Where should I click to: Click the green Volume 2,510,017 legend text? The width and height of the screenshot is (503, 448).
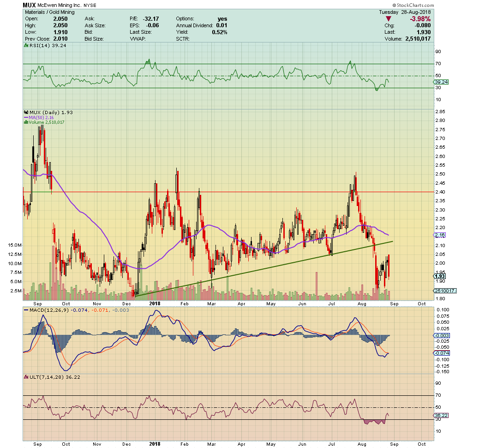click(47, 122)
